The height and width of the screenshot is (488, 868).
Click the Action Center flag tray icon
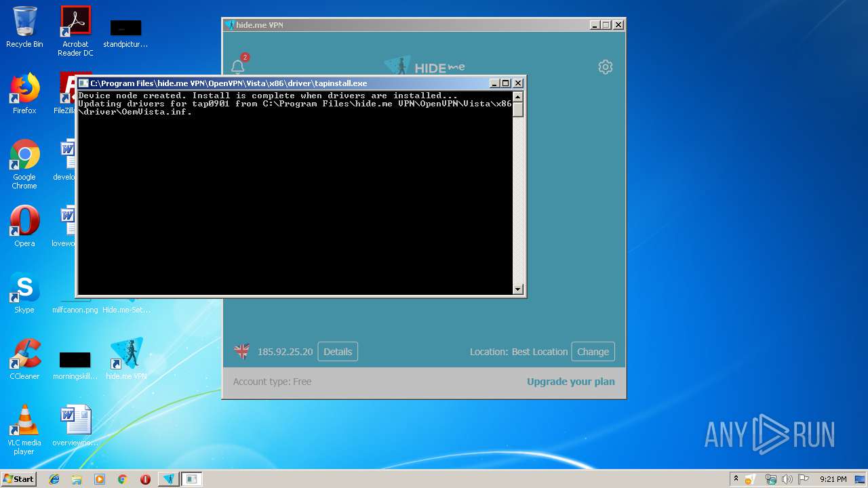[x=804, y=479]
